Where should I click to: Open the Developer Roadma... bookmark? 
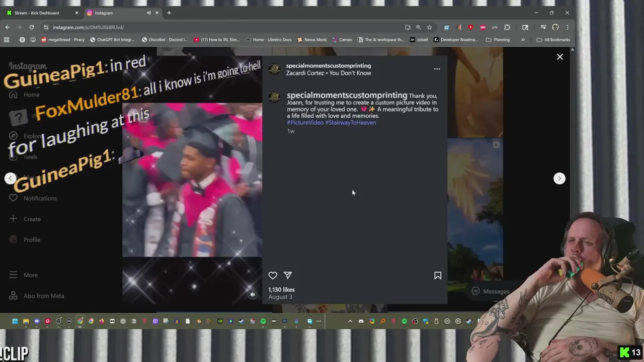pos(455,40)
